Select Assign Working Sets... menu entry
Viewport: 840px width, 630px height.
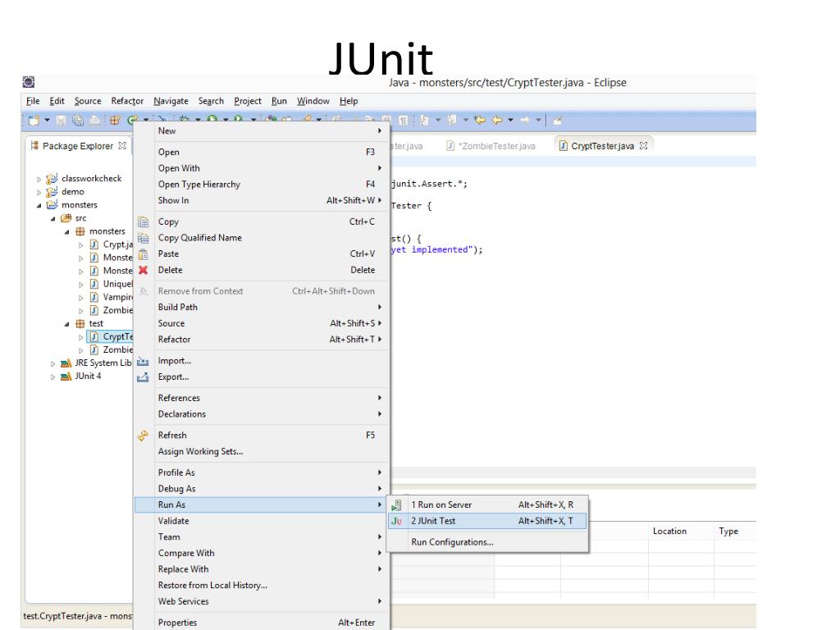[262, 452]
